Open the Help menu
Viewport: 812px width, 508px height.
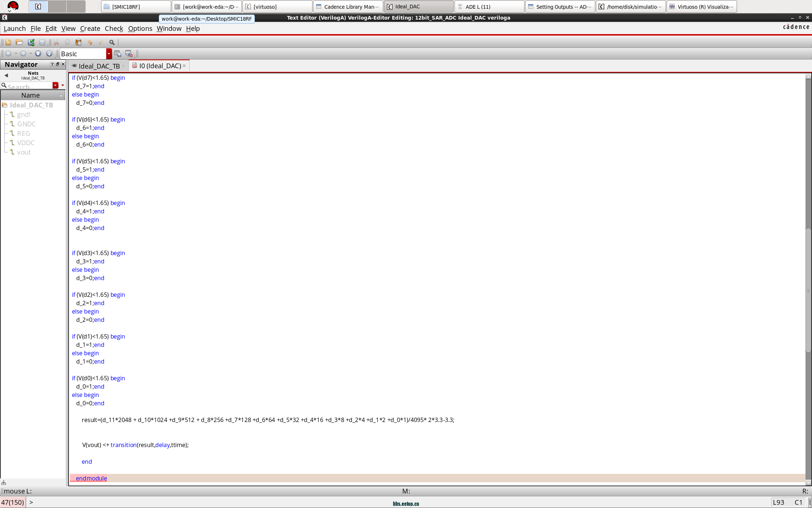(x=193, y=28)
